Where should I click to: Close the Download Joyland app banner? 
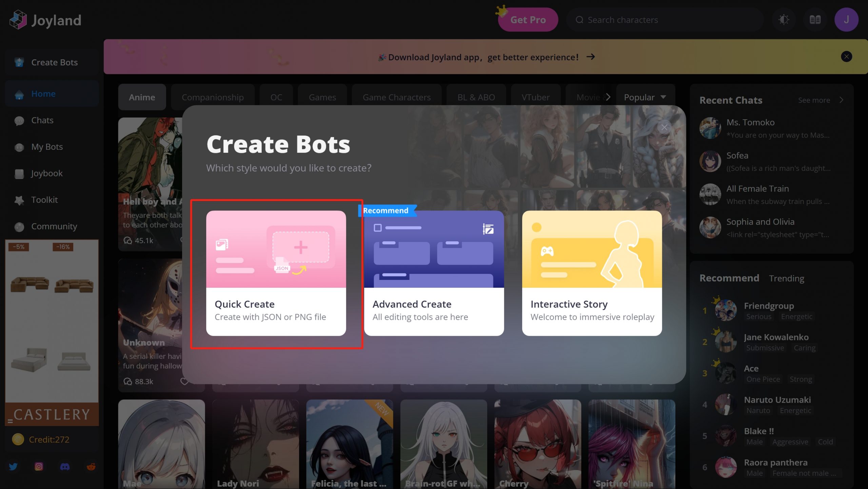[x=846, y=57]
